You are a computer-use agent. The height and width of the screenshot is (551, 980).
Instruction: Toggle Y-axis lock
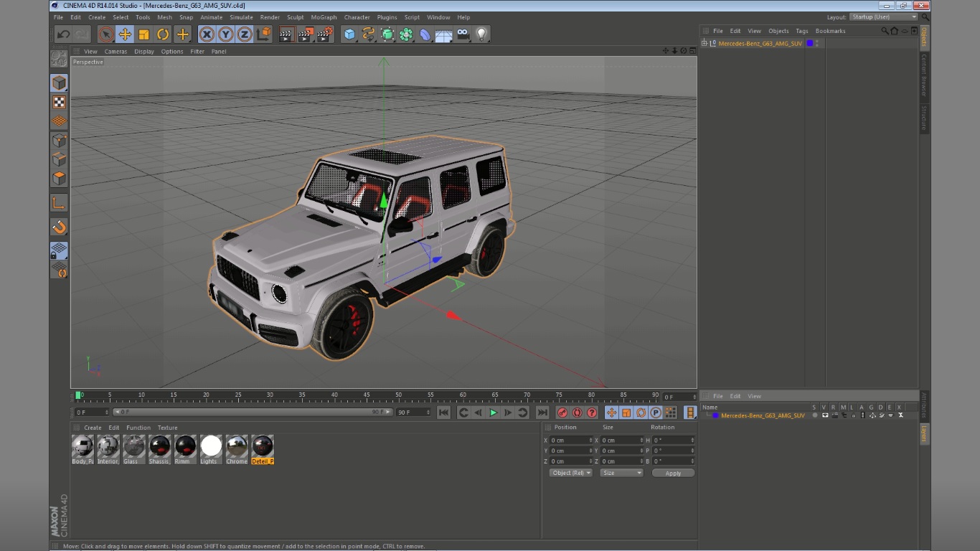click(x=226, y=34)
